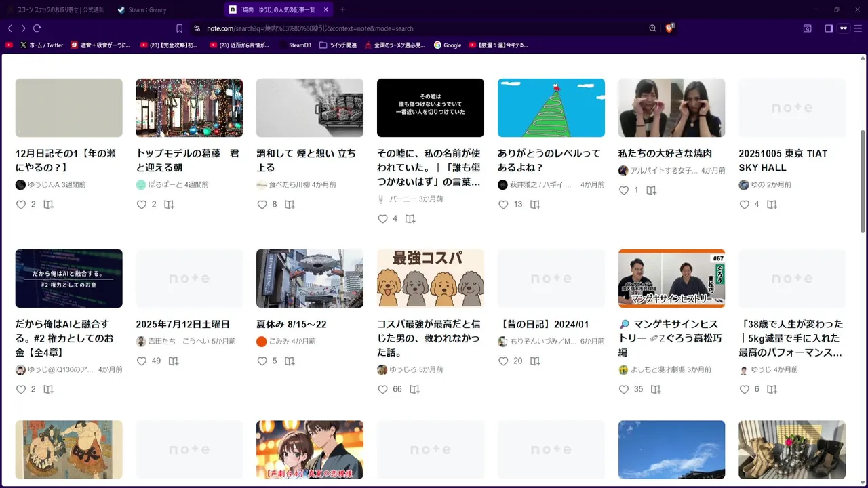The width and height of the screenshot is (868, 488).
Task: Open the 全国のラーメン通必見 bookmark
Action: 395,45
